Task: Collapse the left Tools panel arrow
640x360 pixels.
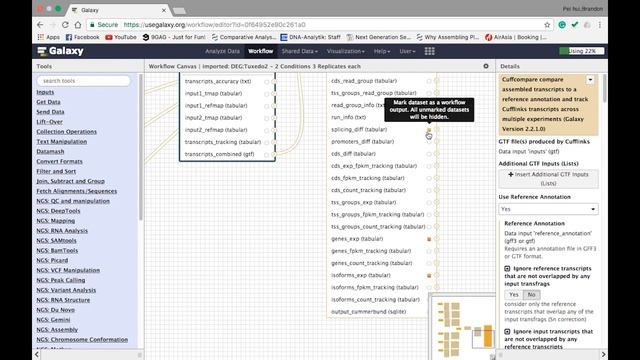Action: tap(37, 354)
